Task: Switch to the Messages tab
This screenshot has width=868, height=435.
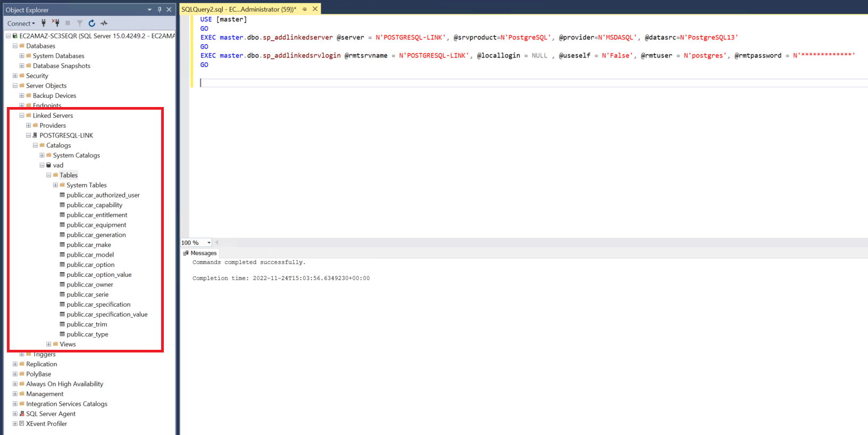Action: (200, 253)
